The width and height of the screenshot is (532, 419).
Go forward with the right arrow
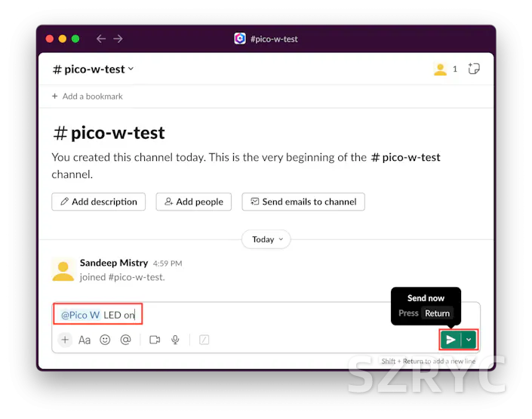pos(118,39)
